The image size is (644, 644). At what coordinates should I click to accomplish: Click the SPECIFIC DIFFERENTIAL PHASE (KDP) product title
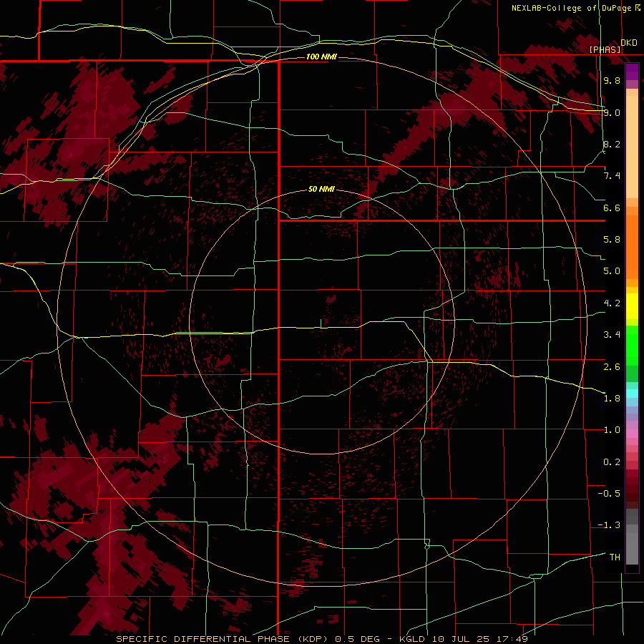tap(223, 639)
